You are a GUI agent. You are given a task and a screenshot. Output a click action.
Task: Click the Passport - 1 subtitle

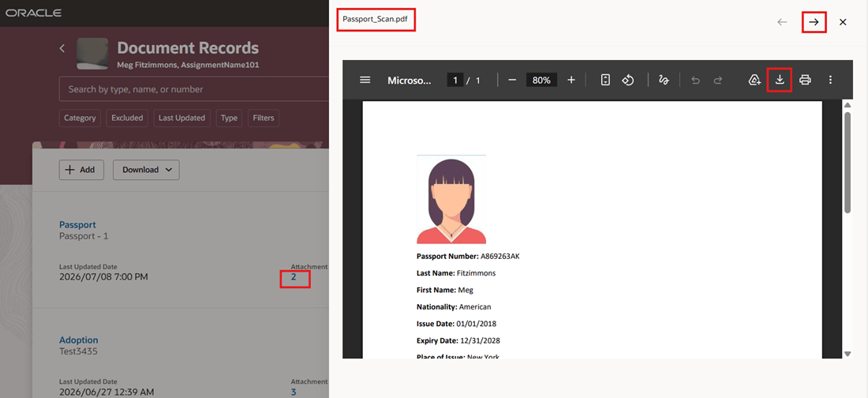84,236
